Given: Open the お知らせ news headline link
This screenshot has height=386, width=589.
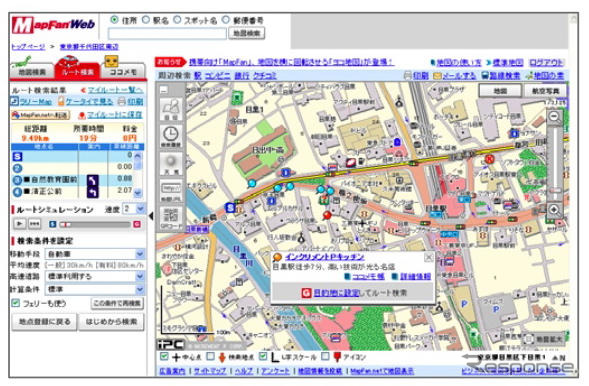Looking at the screenshot, I should tap(291, 62).
